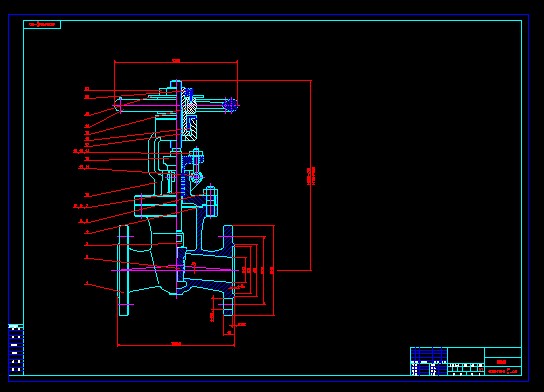
Task: Select the red flow arrow symbol inside valve body
Action: pos(194,267)
